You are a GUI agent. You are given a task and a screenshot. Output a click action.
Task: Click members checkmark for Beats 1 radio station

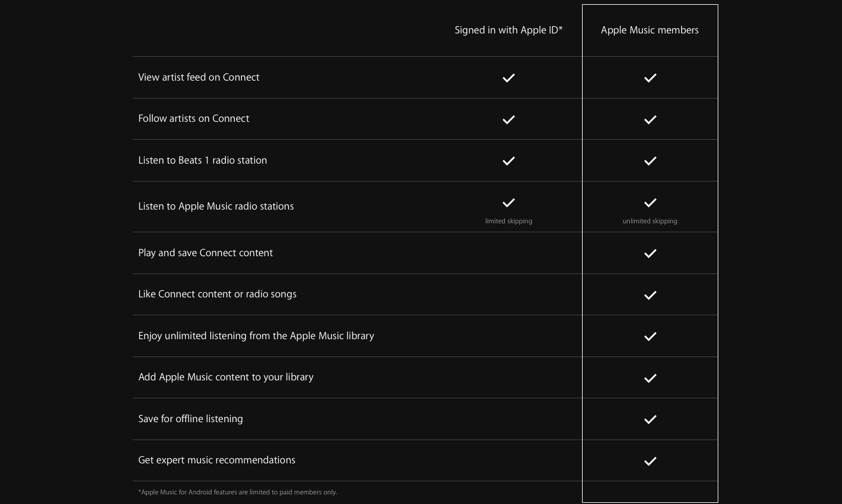coord(650,161)
